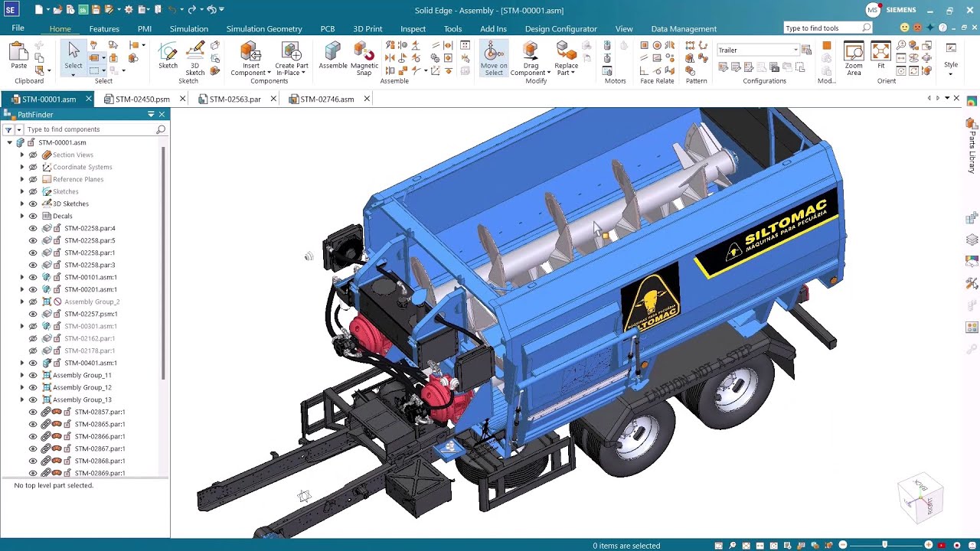The width and height of the screenshot is (980, 551).
Task: Hide STM-00101.asm:1 using its eye icon
Action: (33, 277)
